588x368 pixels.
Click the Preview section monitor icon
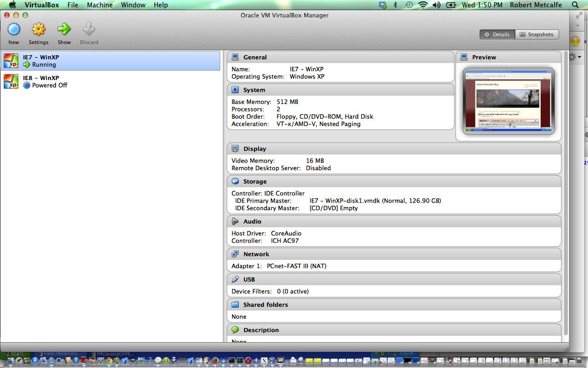(464, 57)
